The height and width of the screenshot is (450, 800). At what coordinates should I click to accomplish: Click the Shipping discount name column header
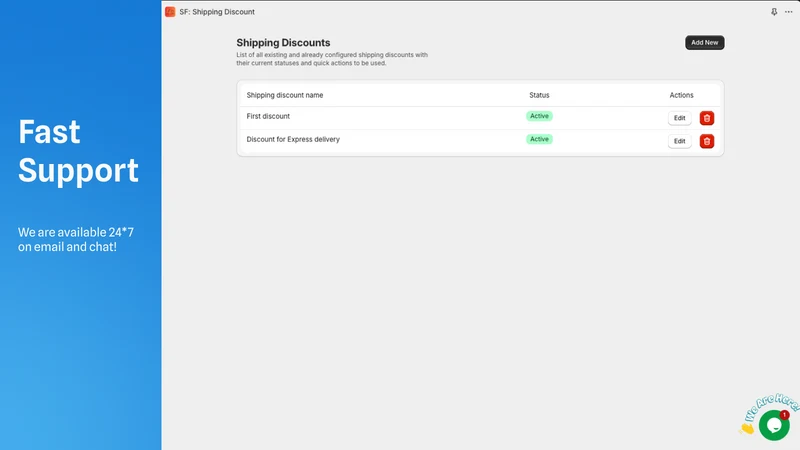(285, 95)
